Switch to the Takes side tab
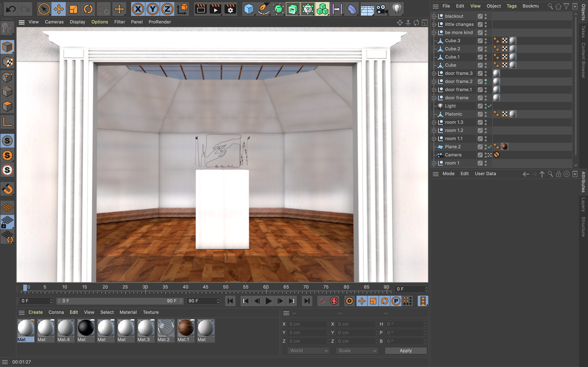 (x=583, y=32)
